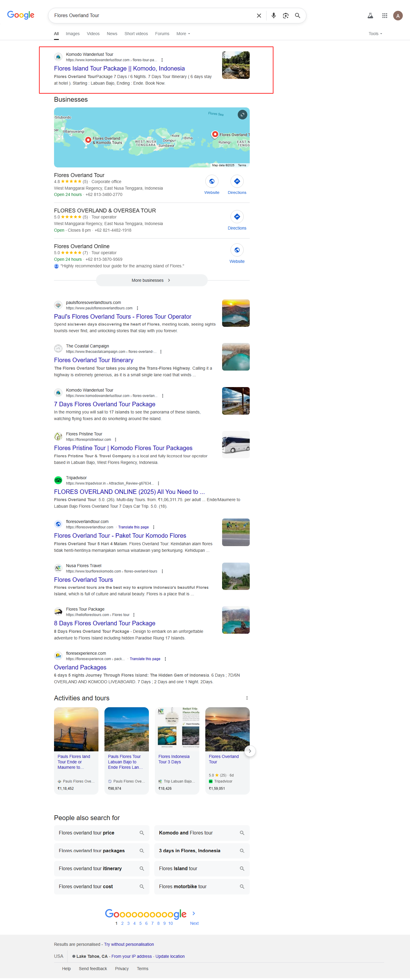The width and height of the screenshot is (410, 980).
Task: Open Pauls Flores Tour Labuan Bajo card
Action: (x=126, y=750)
